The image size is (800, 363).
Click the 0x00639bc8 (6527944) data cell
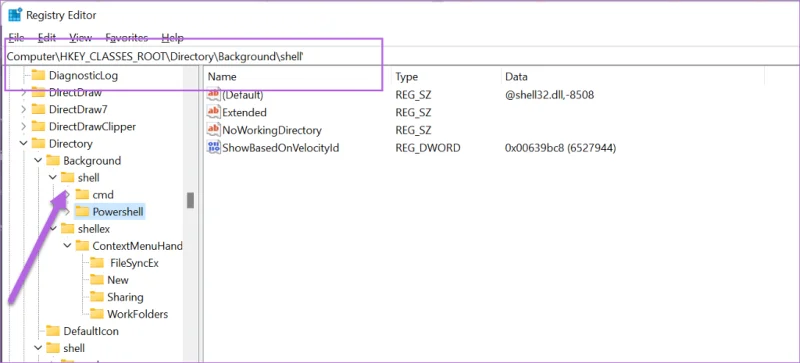click(x=561, y=148)
